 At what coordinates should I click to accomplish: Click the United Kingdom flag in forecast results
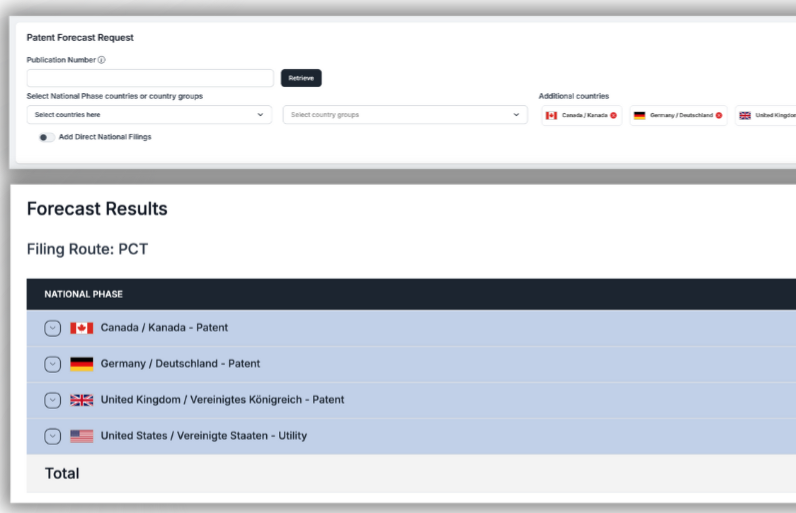[x=82, y=400]
